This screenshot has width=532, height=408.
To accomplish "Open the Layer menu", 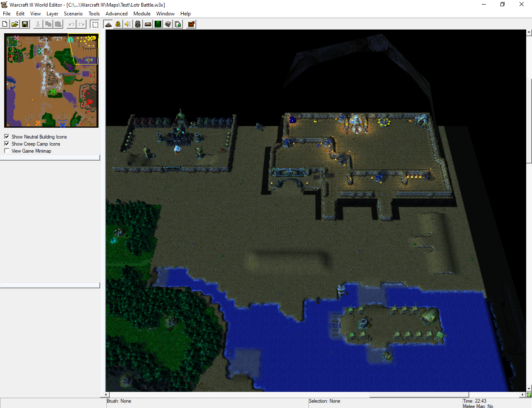I will tap(52, 14).
